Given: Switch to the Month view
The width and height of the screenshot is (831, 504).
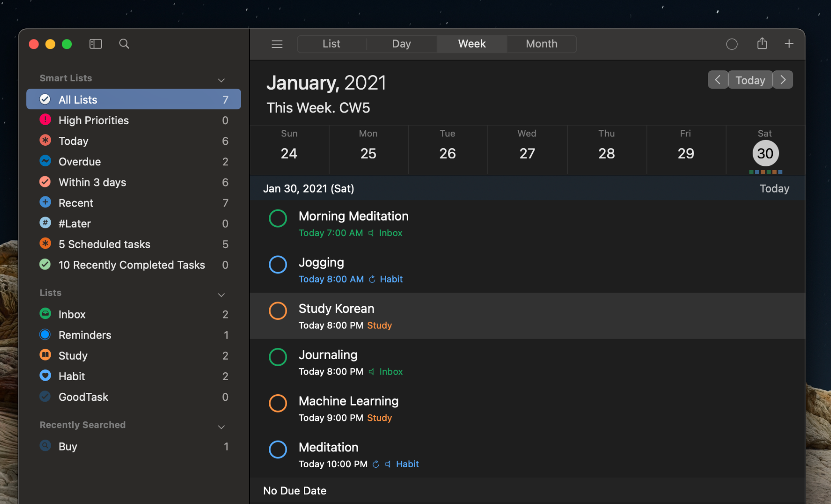Looking at the screenshot, I should point(541,44).
